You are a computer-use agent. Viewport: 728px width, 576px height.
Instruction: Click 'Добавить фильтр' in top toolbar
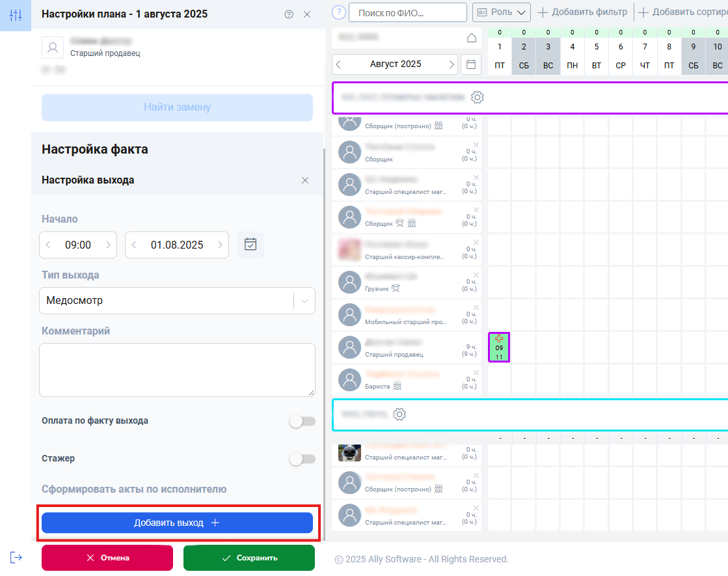582,12
